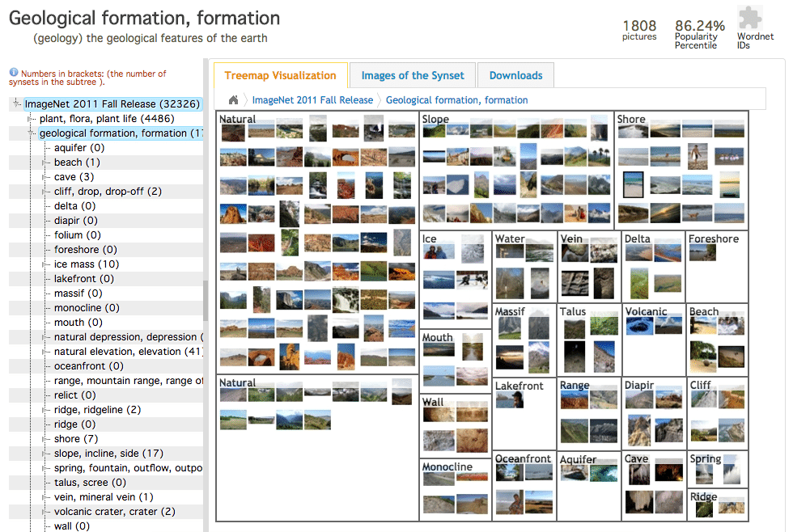
Task: Expand the shore (7) tree node
Action: (45, 439)
